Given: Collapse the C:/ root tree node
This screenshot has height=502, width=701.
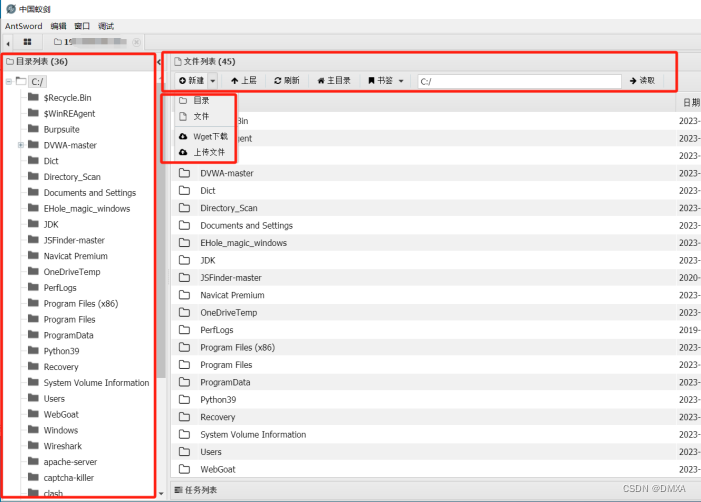Looking at the screenshot, I should pyautogui.click(x=8, y=81).
